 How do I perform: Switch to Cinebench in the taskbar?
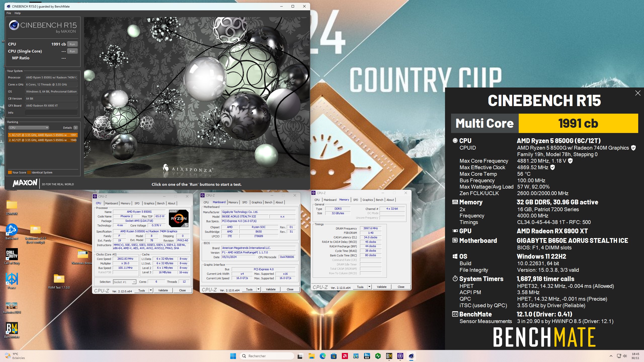coord(411,356)
